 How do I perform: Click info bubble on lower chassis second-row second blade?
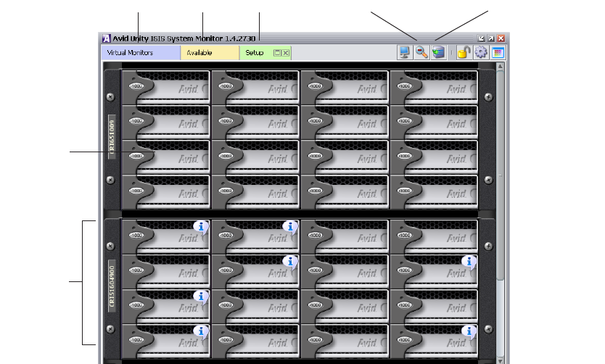(x=291, y=262)
